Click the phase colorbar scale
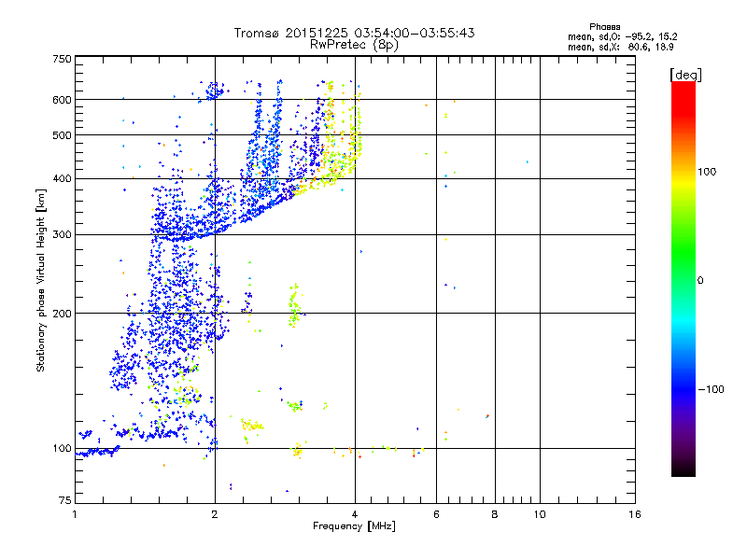 (684, 278)
